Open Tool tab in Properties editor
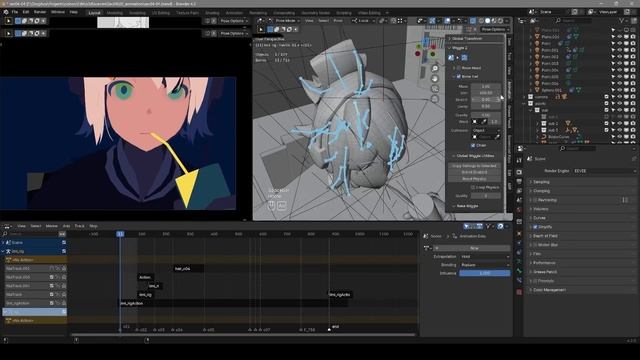 [x=519, y=160]
